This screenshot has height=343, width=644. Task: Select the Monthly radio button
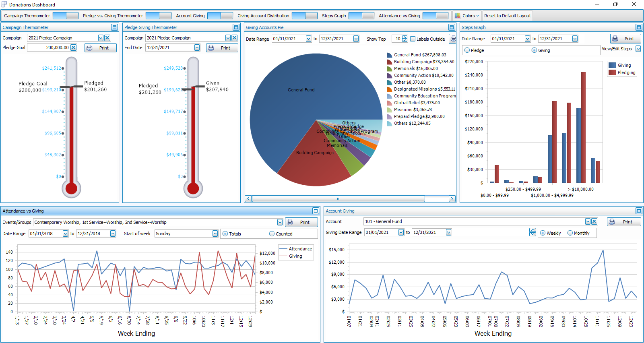pyautogui.click(x=570, y=233)
